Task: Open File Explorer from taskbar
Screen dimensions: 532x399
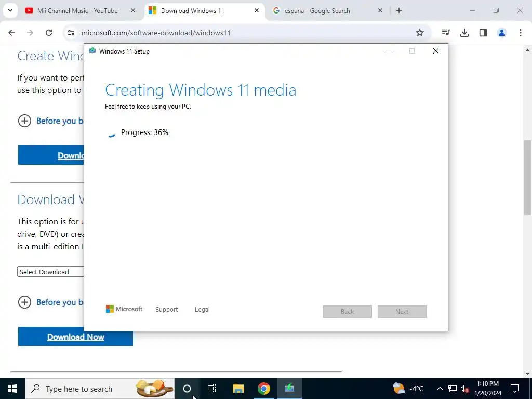Action: pyautogui.click(x=238, y=389)
